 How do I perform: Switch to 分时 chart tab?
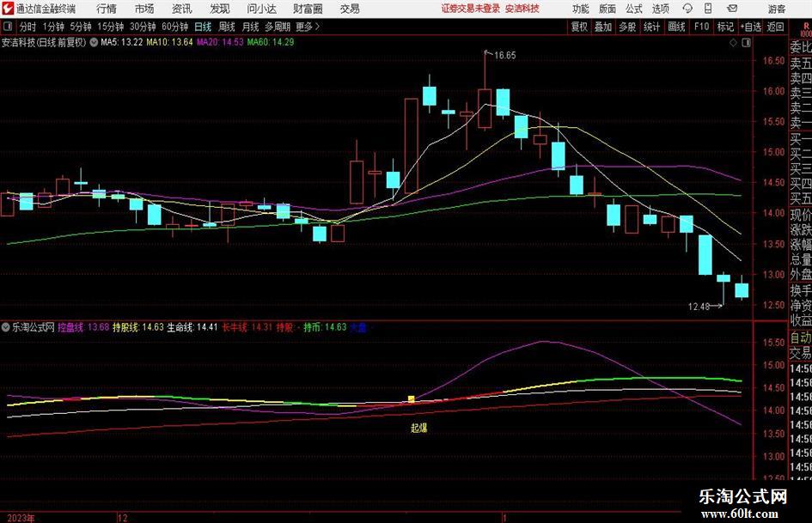pos(27,27)
